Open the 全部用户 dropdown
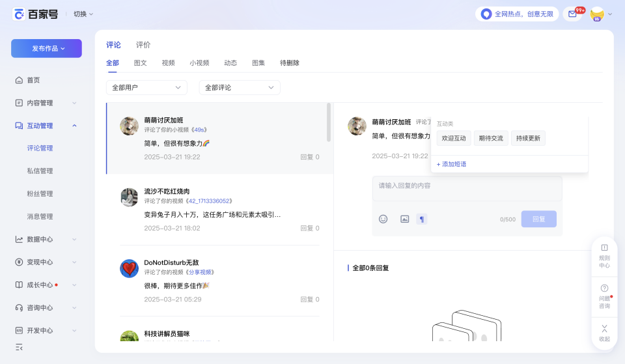This screenshot has width=625, height=364. point(146,87)
